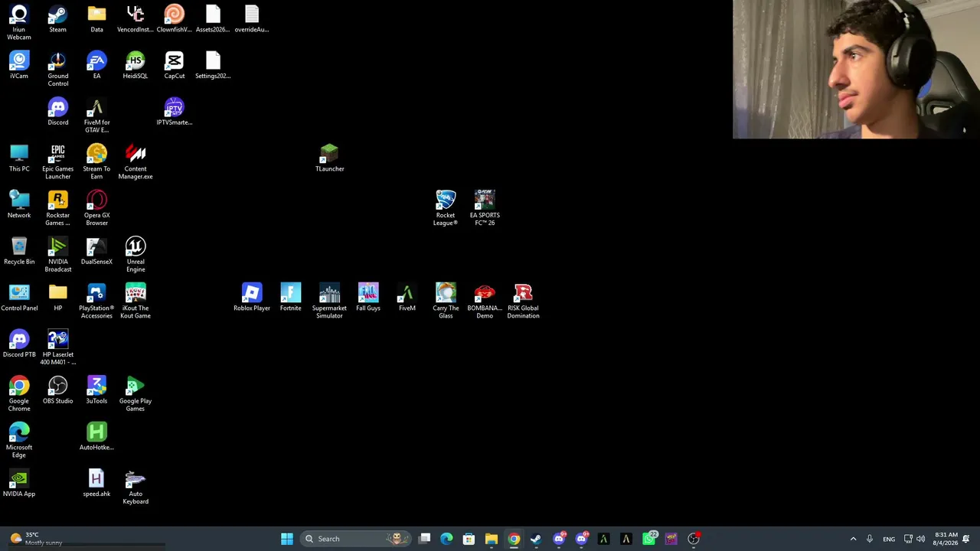Select the HP folder on the desktop

(57, 298)
